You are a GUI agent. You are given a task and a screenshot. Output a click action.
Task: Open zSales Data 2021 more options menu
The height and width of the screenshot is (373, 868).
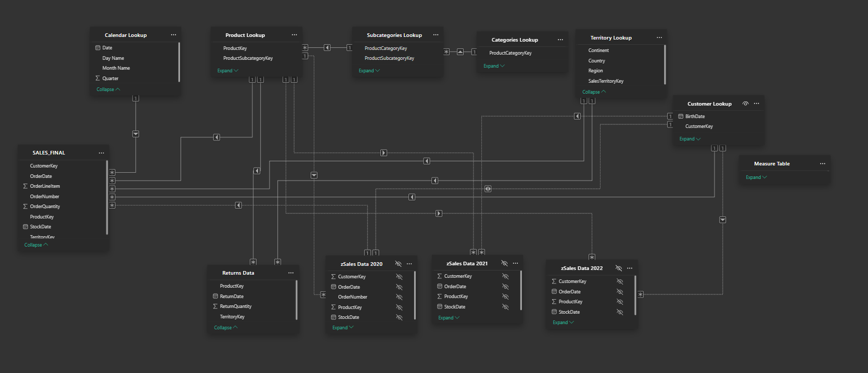click(515, 263)
